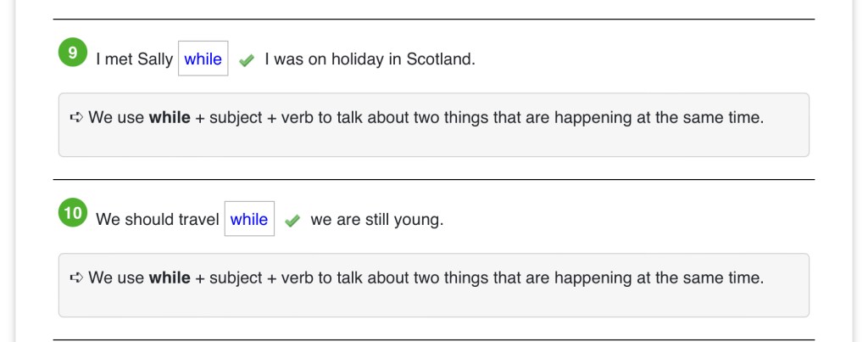
Task: Click the green checkmark in question 9
Action: [x=247, y=60]
